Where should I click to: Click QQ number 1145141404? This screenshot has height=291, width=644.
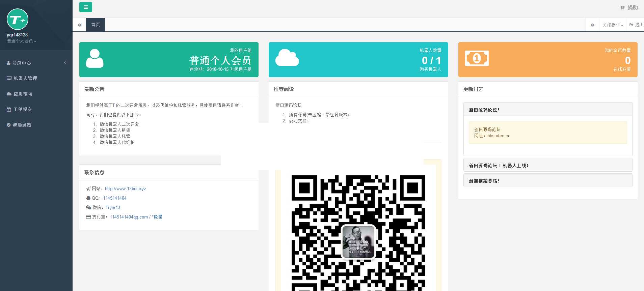[x=115, y=198]
